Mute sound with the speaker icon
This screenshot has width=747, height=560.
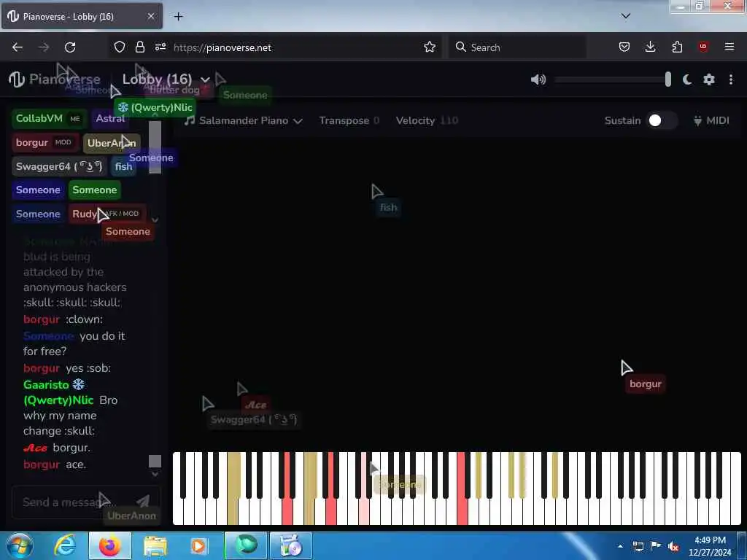tap(538, 79)
